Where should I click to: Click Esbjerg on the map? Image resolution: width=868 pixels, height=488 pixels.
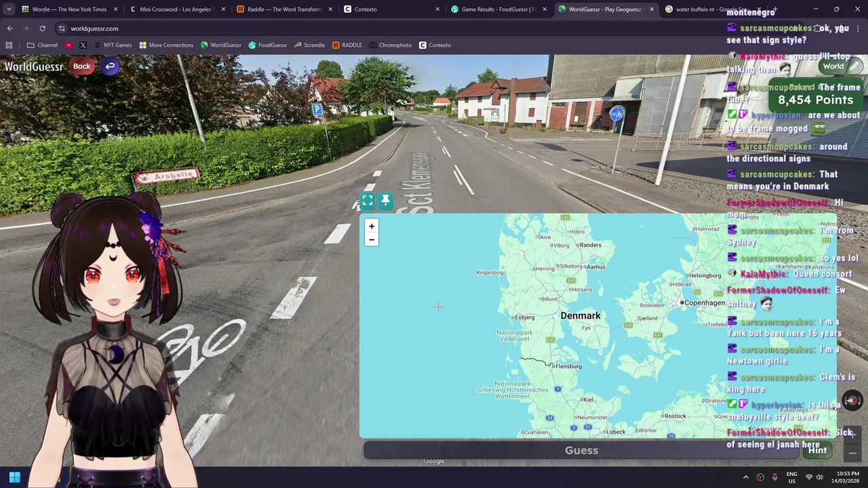(x=524, y=317)
